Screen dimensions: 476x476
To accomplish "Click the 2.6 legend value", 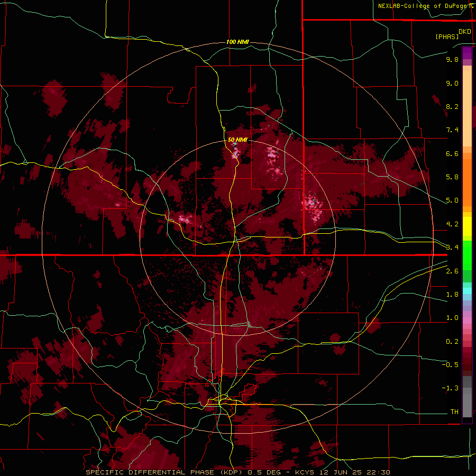I will point(452,271).
